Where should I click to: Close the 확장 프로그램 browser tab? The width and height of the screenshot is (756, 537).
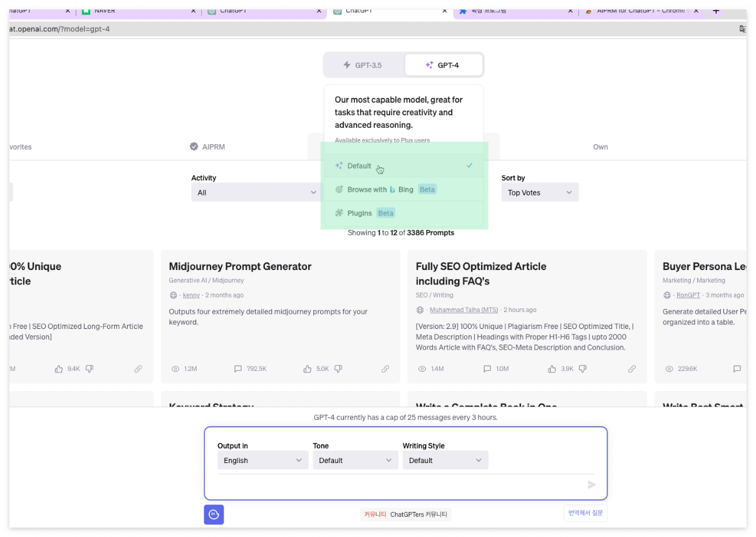pyautogui.click(x=570, y=11)
